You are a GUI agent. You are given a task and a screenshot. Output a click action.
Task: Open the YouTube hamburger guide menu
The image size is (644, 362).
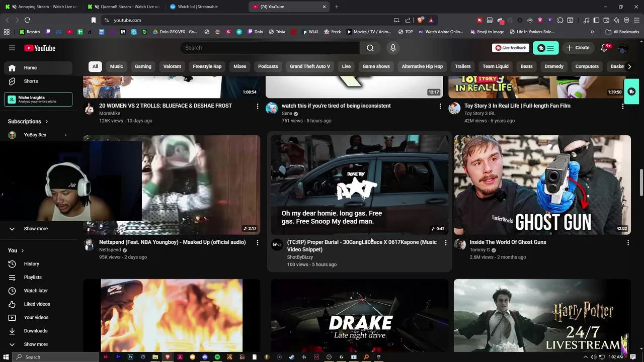(x=12, y=48)
